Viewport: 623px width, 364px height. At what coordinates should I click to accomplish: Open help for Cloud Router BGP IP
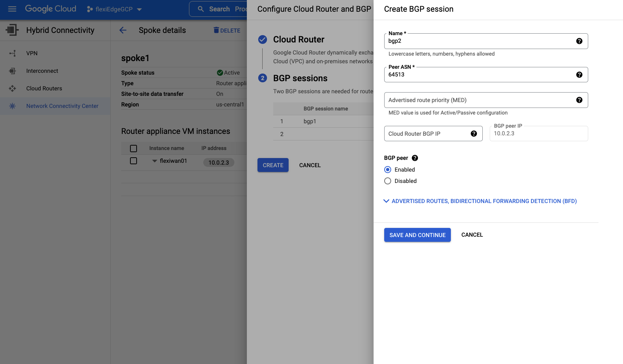tap(474, 134)
